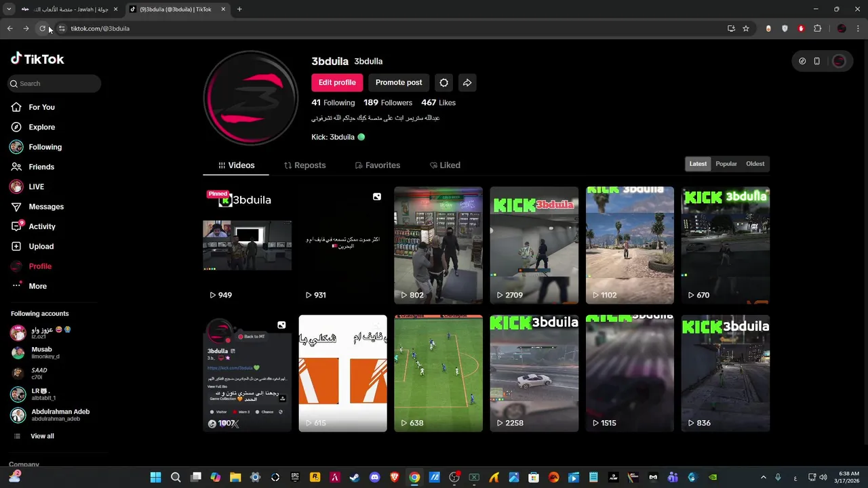Image resolution: width=868 pixels, height=488 pixels.
Task: Sort videos by Popular
Action: click(726, 164)
